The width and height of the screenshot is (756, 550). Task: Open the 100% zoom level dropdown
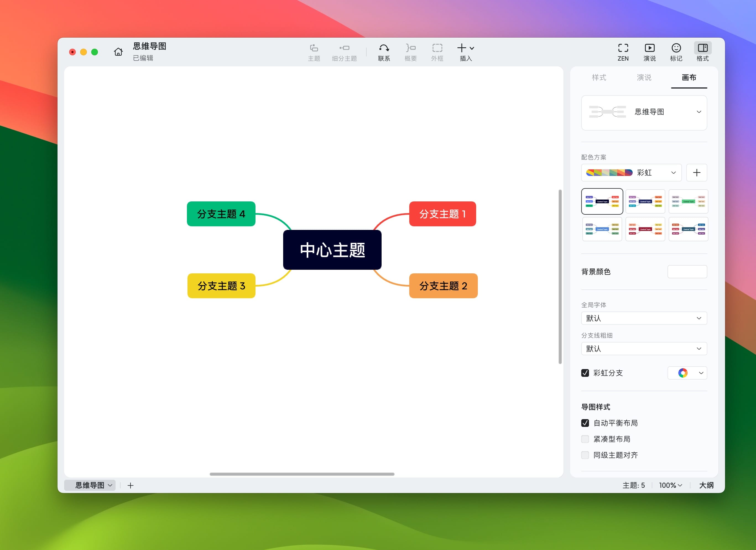click(x=670, y=485)
